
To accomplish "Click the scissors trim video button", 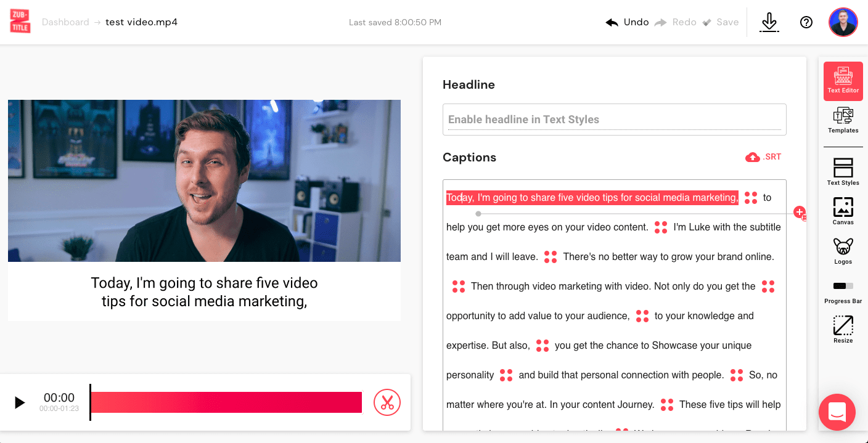I will (387, 402).
